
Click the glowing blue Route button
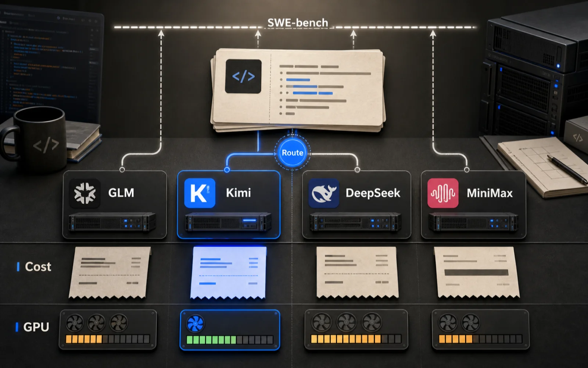click(x=293, y=152)
